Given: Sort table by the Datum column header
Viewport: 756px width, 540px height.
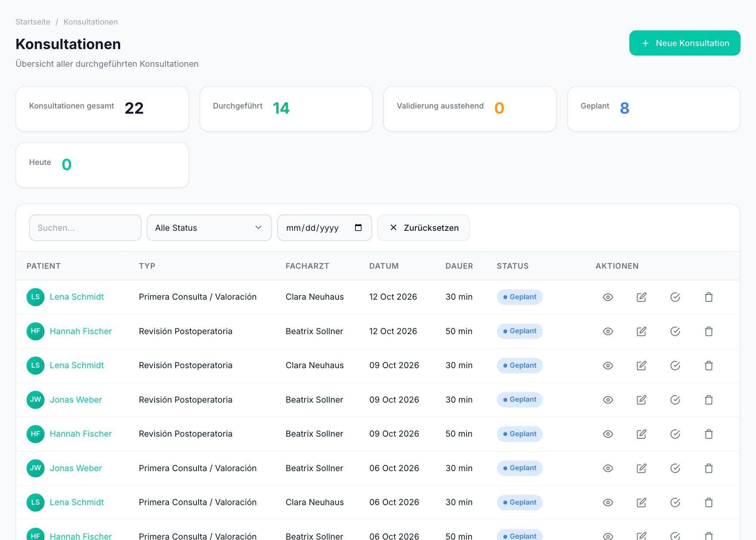Looking at the screenshot, I should (384, 266).
